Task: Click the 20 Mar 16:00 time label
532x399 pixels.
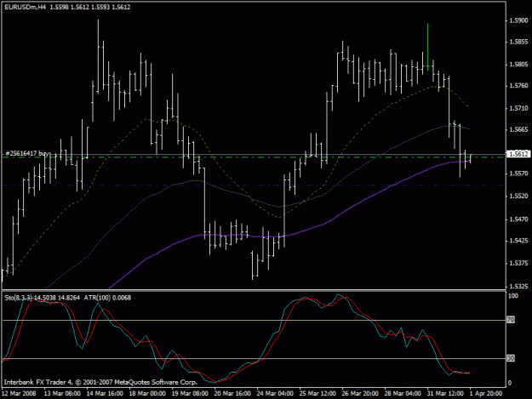Action: (x=232, y=393)
